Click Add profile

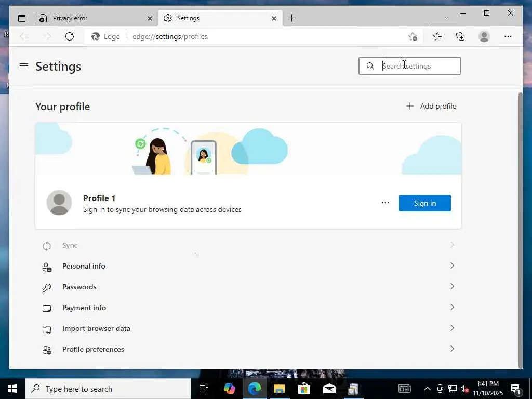click(x=431, y=106)
